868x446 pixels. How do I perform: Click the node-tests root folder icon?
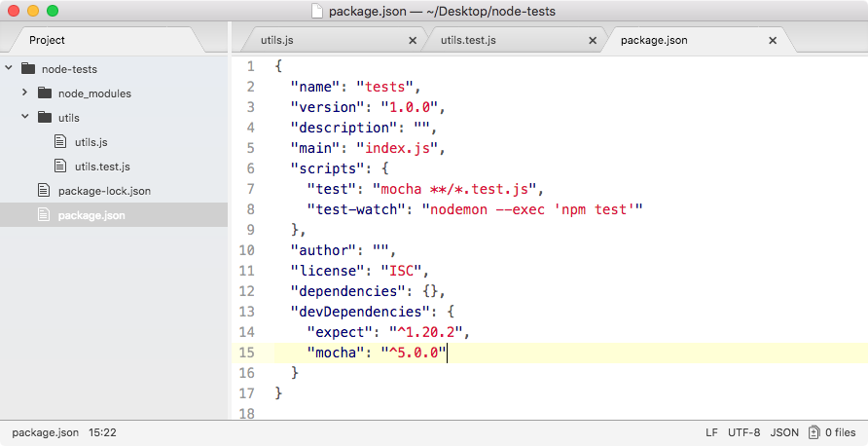27,69
